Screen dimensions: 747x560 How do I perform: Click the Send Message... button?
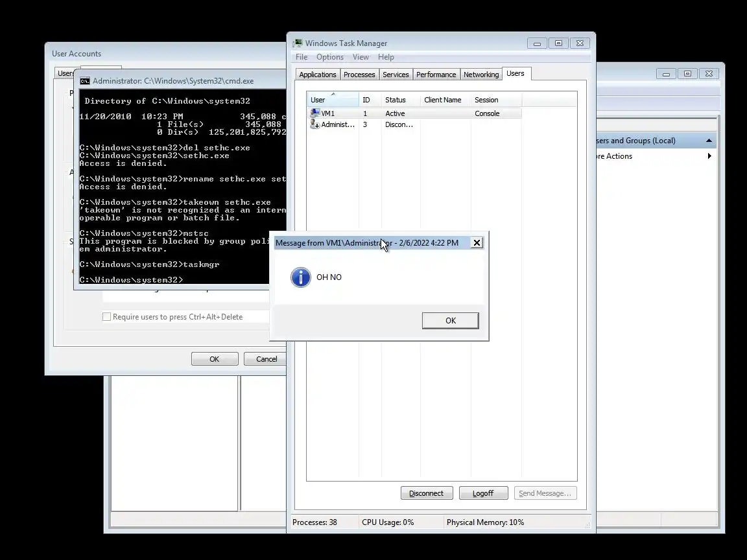tap(545, 493)
